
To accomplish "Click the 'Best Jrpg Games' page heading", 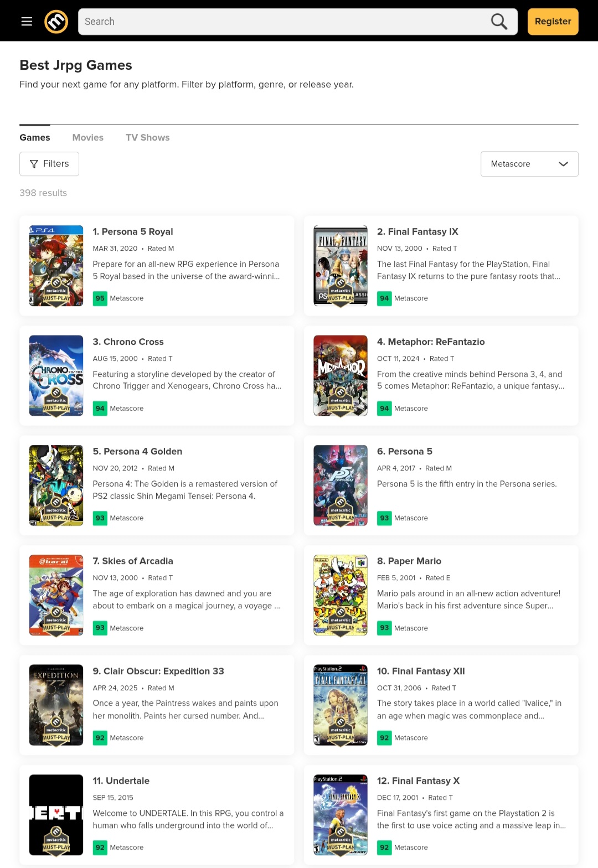I will click(76, 65).
